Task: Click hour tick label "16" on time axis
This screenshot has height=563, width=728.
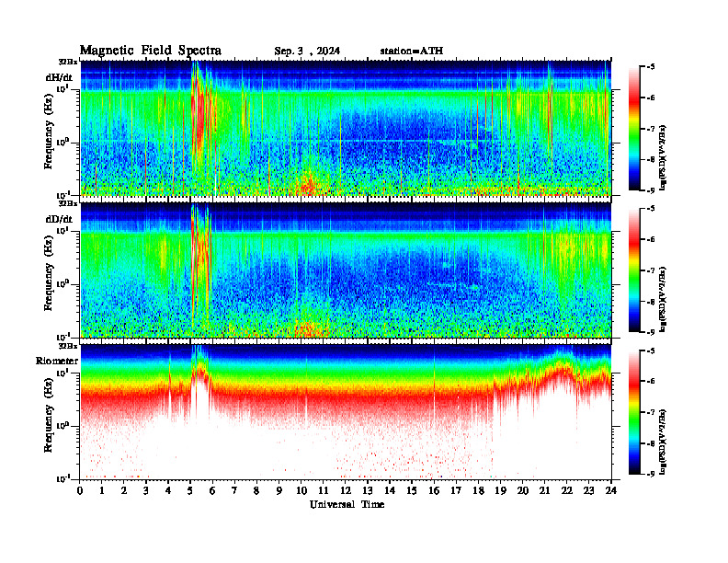Action: tap(434, 490)
